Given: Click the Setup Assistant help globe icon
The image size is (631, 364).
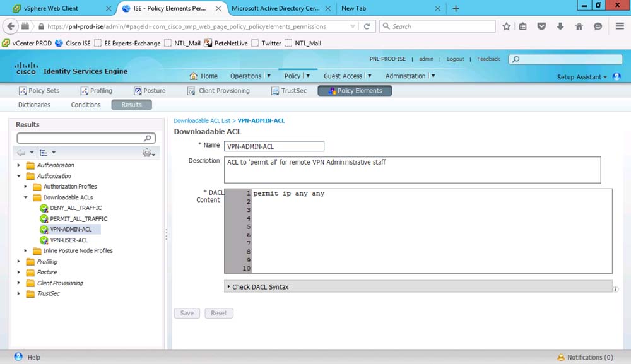Looking at the screenshot, I should click(616, 77).
